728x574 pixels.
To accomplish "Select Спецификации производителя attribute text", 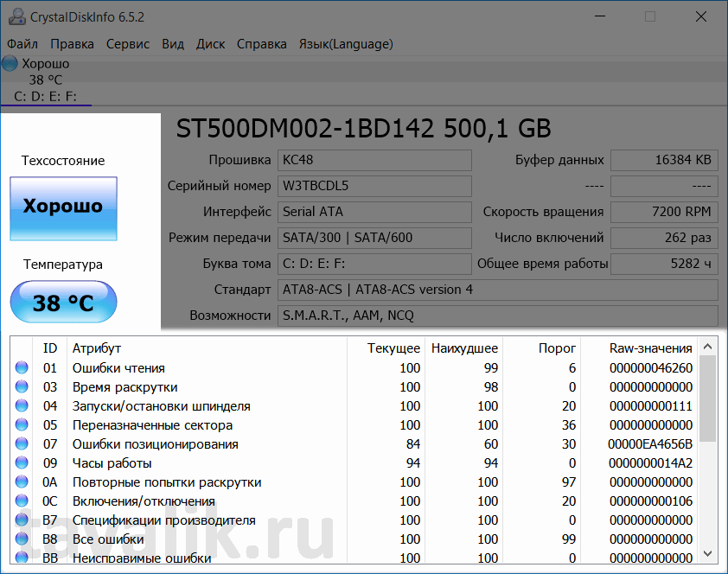I will [164, 520].
